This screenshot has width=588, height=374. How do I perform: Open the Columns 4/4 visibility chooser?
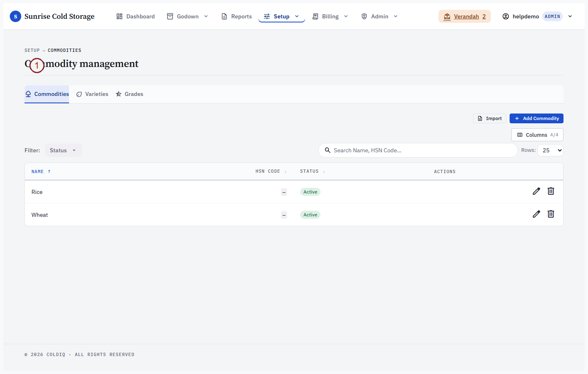537,135
